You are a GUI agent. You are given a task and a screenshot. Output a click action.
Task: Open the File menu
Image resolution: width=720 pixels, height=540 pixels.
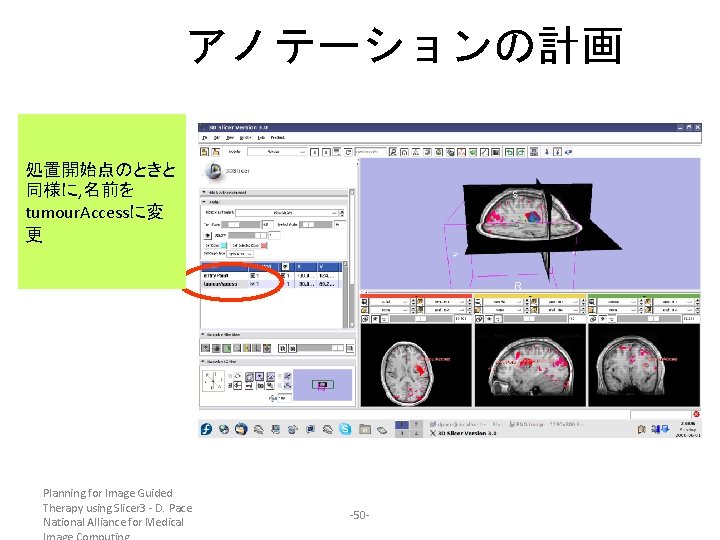(x=204, y=138)
